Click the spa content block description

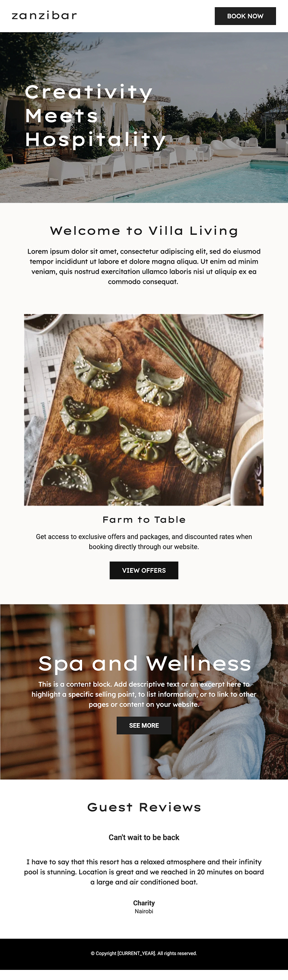(x=144, y=694)
